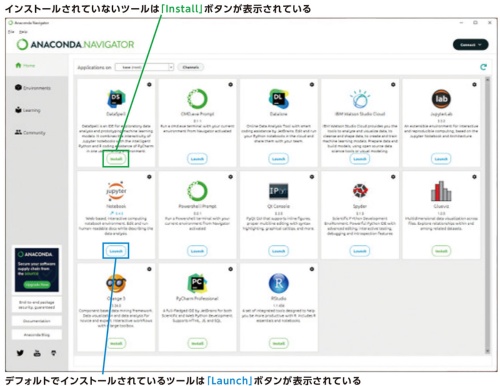The height and width of the screenshot is (386, 500).
Task: Open CMD.exe Prompt tile gear options
Action: [230, 85]
